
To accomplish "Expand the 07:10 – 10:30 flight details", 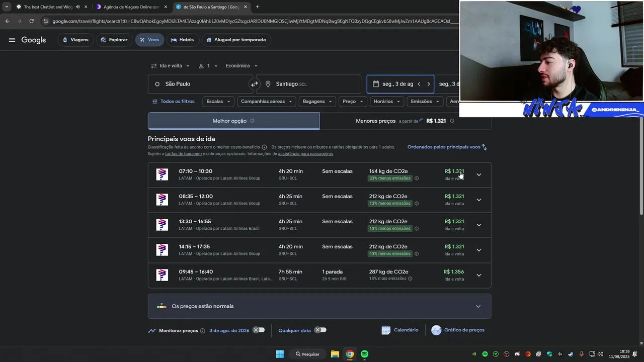I will tap(478, 174).
